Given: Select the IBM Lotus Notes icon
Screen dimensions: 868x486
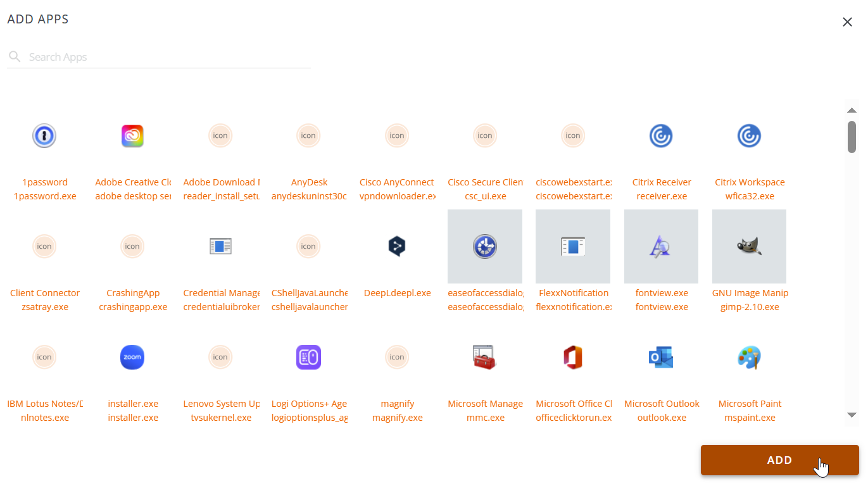Looking at the screenshot, I should [44, 357].
